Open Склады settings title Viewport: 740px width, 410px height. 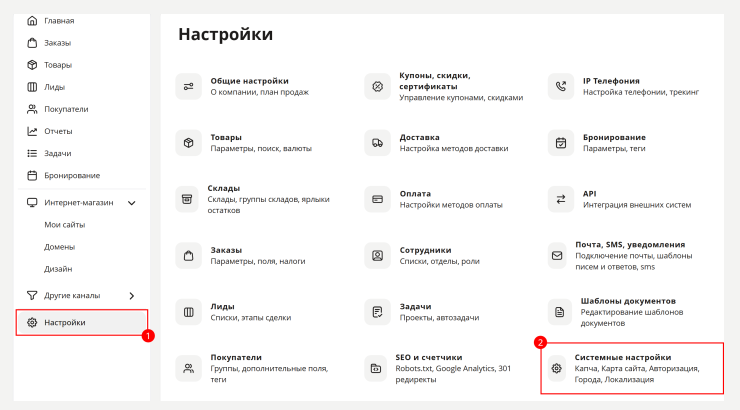[x=224, y=188]
